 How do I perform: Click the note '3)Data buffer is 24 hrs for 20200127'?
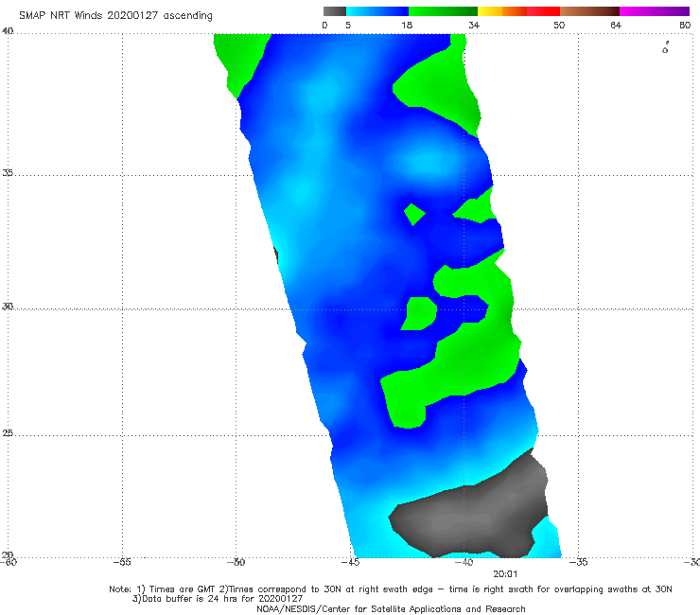(x=218, y=599)
